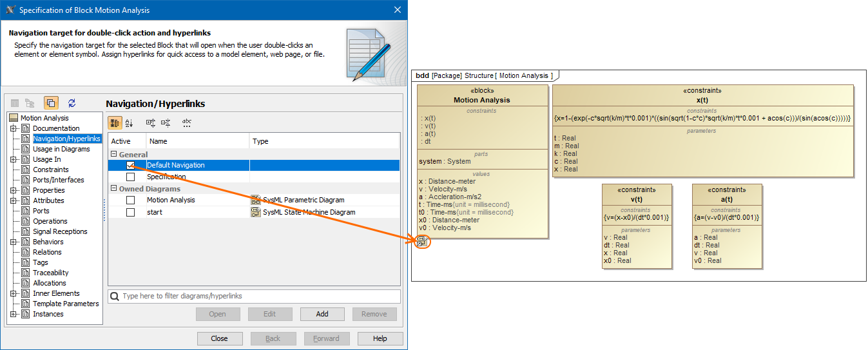The width and height of the screenshot is (868, 350).
Task: Click the Help button
Action: click(380, 338)
